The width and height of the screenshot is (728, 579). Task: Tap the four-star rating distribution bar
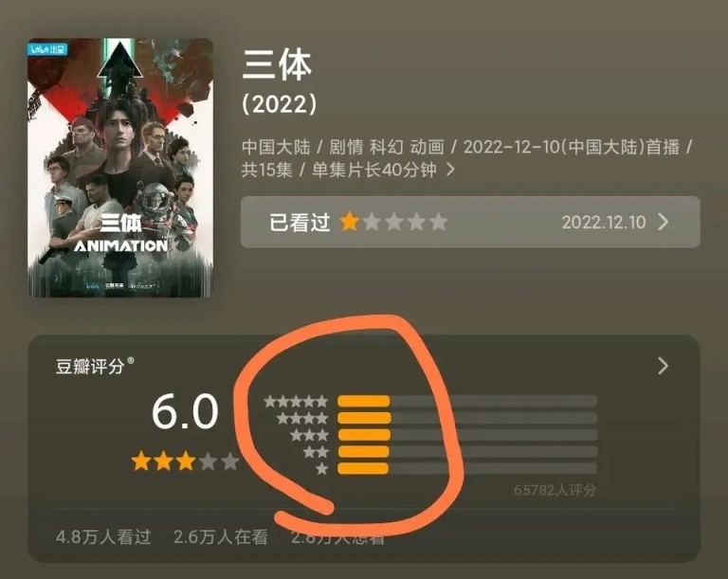[x=467, y=418]
